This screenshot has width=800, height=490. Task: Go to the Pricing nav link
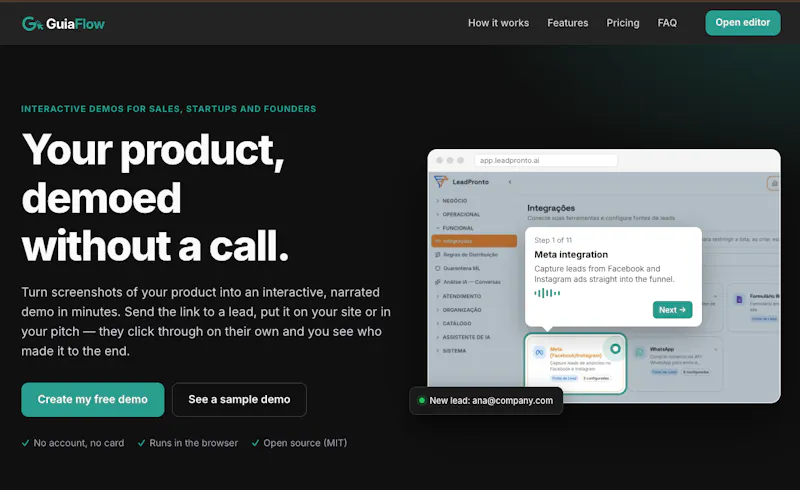click(622, 23)
